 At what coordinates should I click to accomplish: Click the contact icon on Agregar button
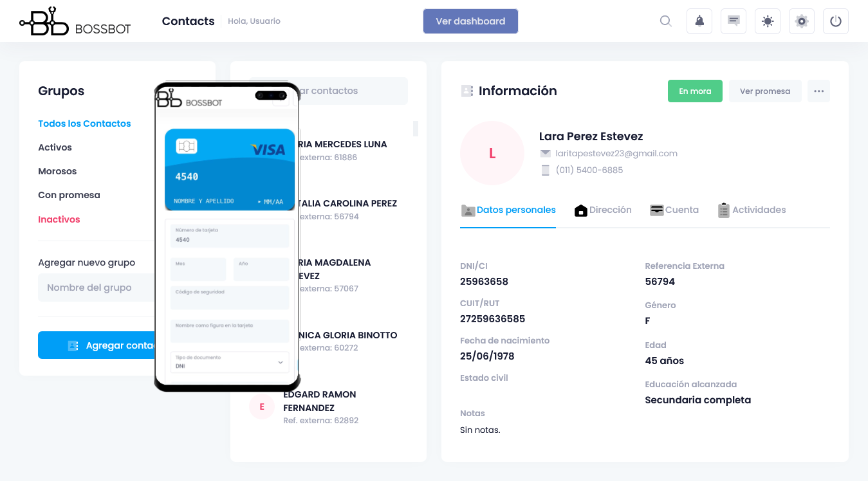coord(73,345)
